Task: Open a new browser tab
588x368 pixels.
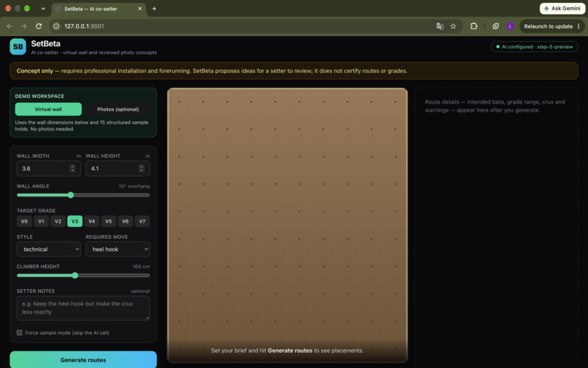Action: 154,9
